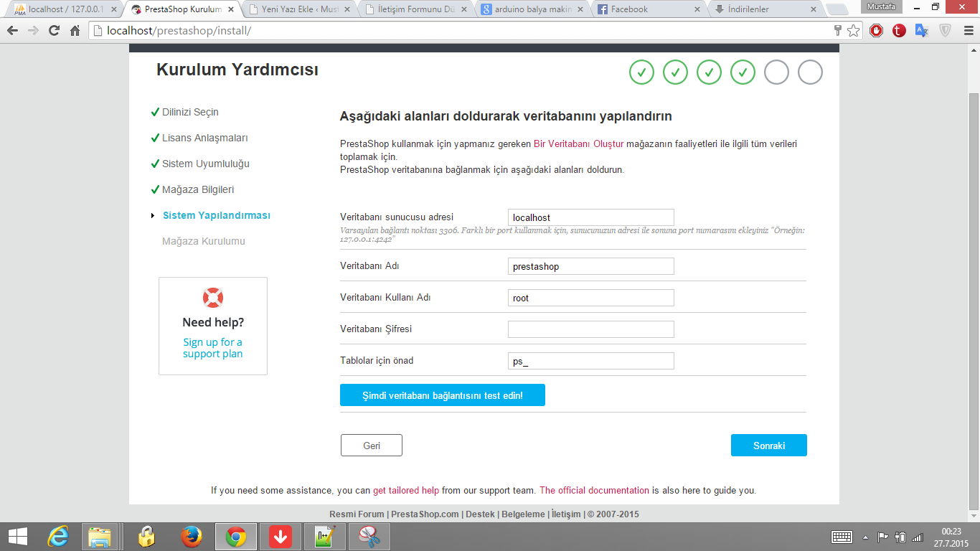
Task: Click the network signal tray icon
Action: [x=918, y=537]
